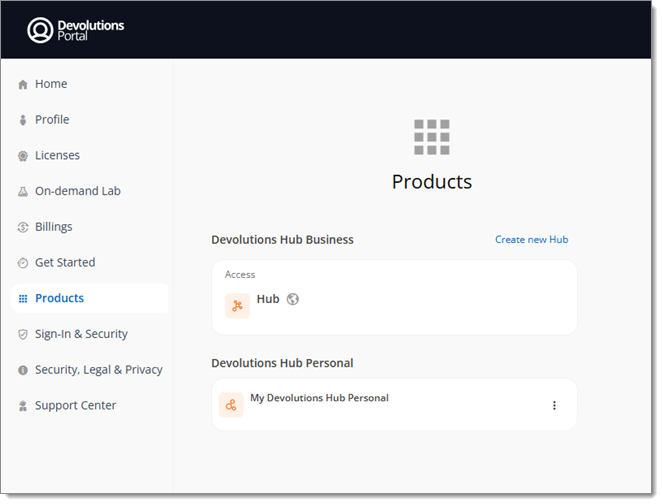Open the Licenses page in sidebar
Image resolution: width=662 pixels, height=504 pixels.
(57, 156)
